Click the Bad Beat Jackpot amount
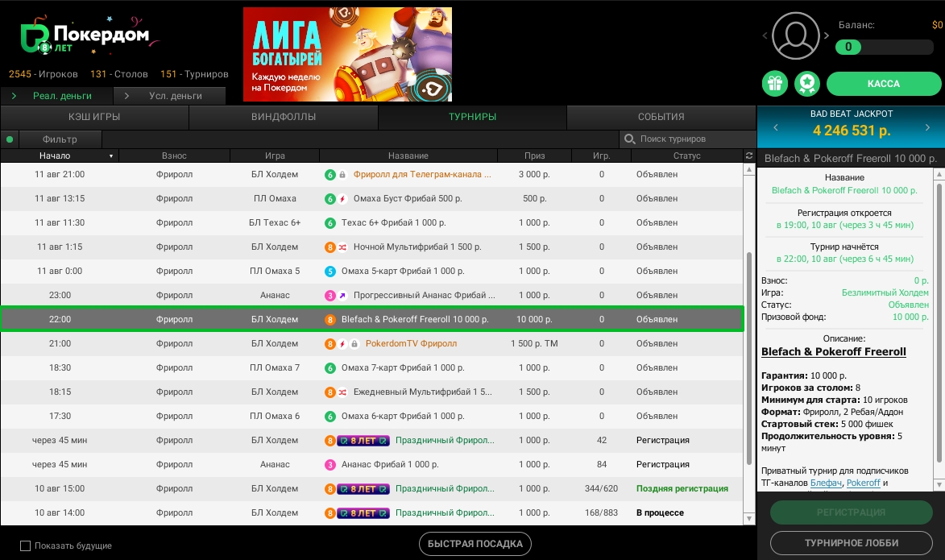This screenshot has width=945, height=560. pyautogui.click(x=851, y=131)
